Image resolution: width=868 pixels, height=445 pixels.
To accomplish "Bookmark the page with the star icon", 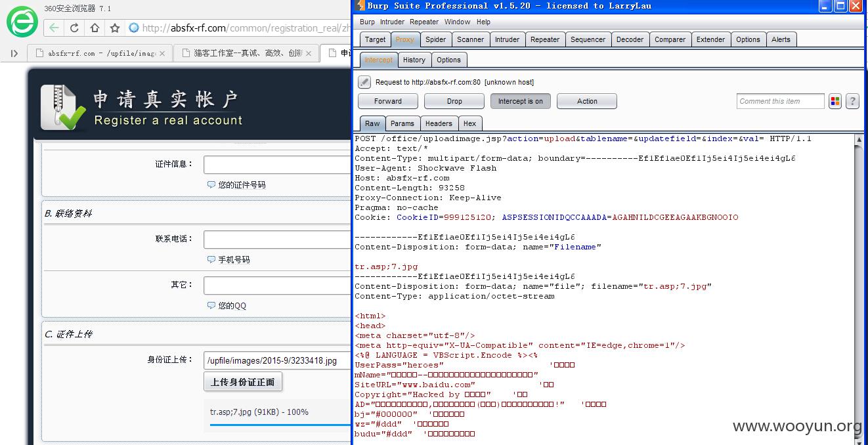I will (115, 28).
